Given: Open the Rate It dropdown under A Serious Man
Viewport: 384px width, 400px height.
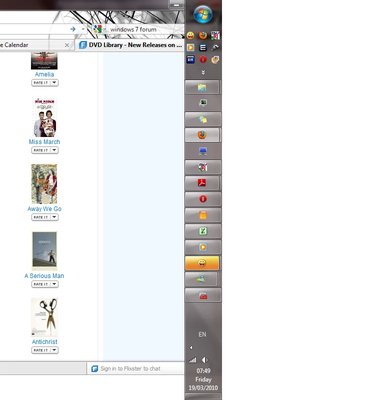Looking at the screenshot, I should (x=45, y=284).
